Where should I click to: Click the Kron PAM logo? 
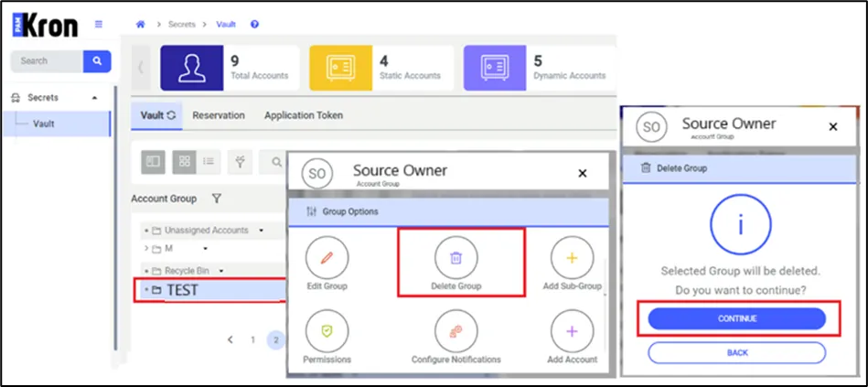(x=46, y=25)
